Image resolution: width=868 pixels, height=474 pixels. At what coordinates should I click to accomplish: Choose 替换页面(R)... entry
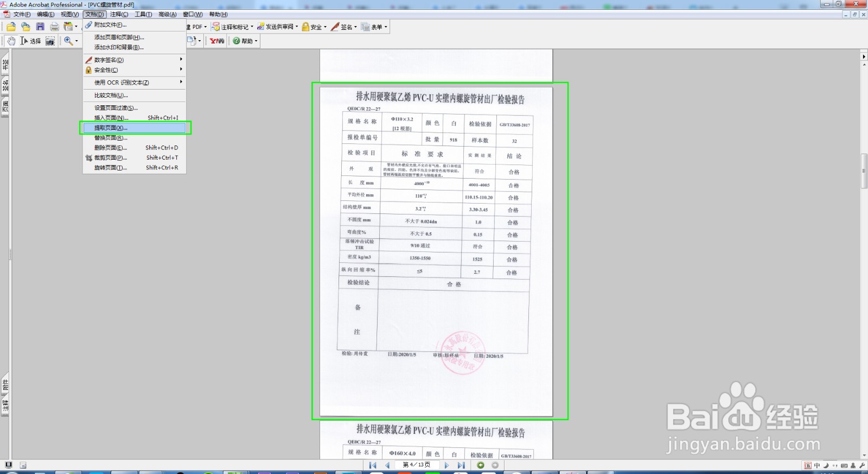pyautogui.click(x=134, y=138)
